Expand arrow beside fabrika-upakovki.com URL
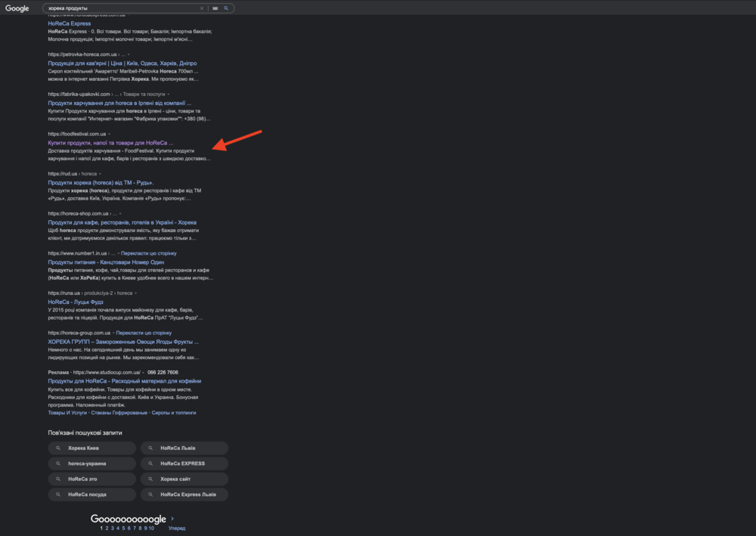The image size is (756, 536). tap(169, 94)
